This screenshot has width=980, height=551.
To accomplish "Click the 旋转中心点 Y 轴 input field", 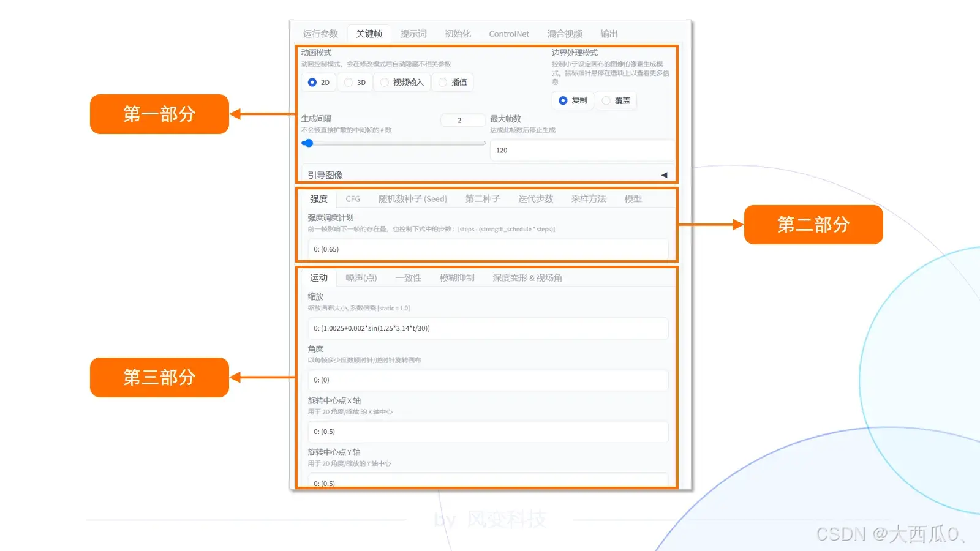I will (488, 481).
